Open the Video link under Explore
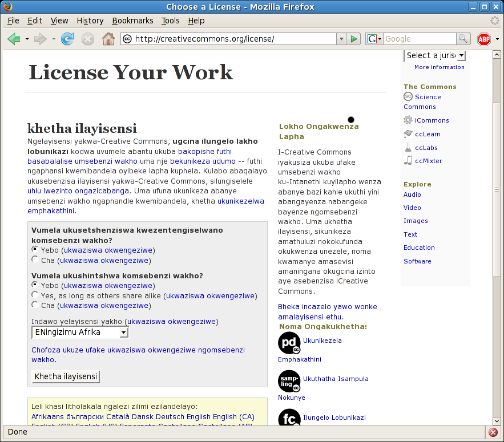 [x=412, y=208]
